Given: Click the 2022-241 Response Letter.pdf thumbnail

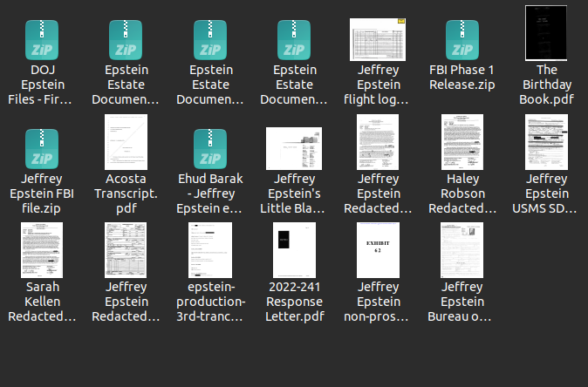Looking at the screenshot, I should tap(294, 250).
